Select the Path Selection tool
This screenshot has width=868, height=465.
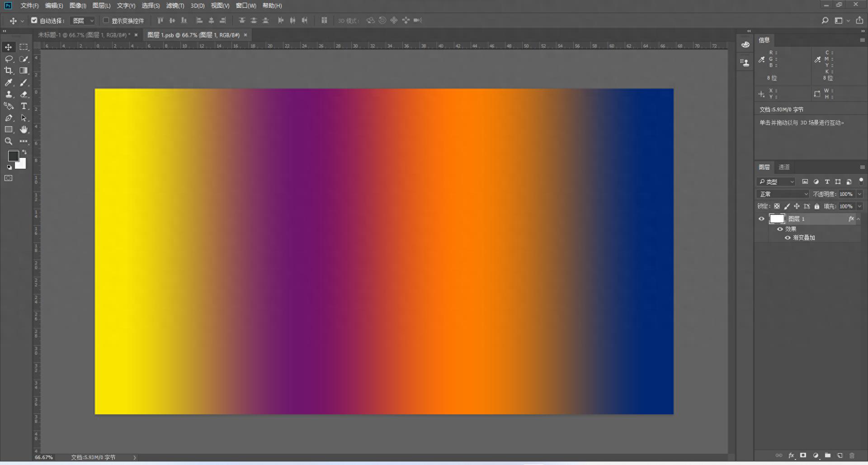pos(24,118)
